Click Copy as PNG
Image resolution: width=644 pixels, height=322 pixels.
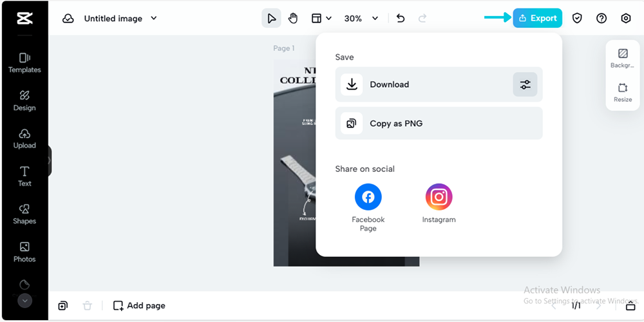click(439, 123)
